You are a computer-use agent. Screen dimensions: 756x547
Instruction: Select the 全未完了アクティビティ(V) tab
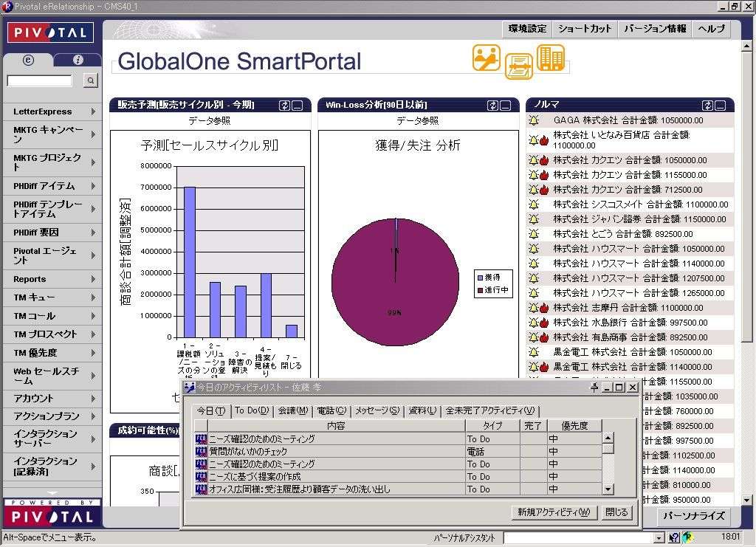[490, 410]
